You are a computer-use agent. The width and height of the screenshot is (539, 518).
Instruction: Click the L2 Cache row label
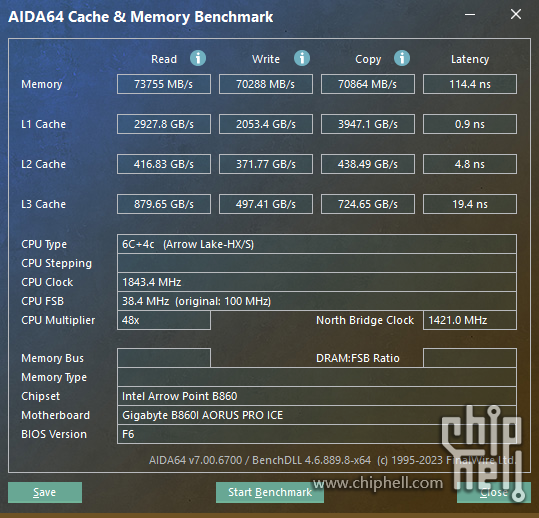click(43, 164)
